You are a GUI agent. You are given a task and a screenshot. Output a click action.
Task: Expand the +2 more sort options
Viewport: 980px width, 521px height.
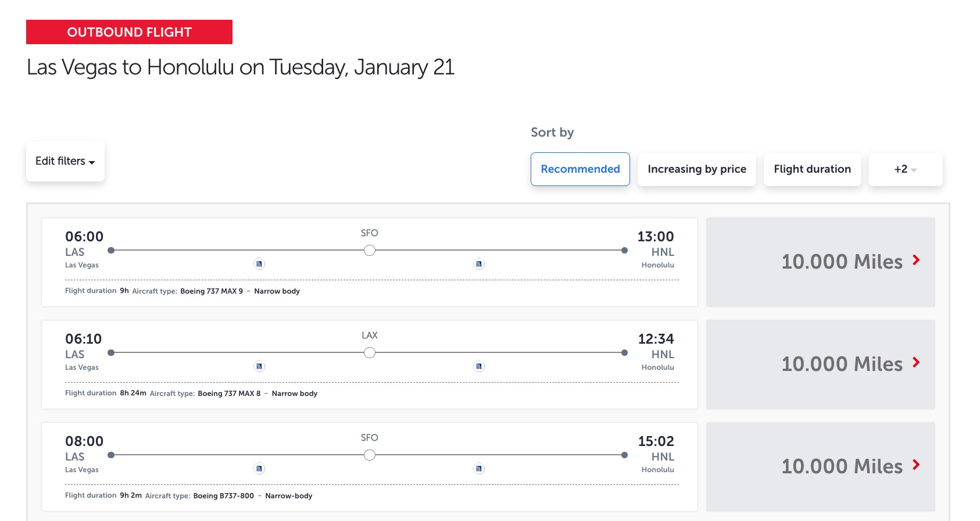(905, 169)
